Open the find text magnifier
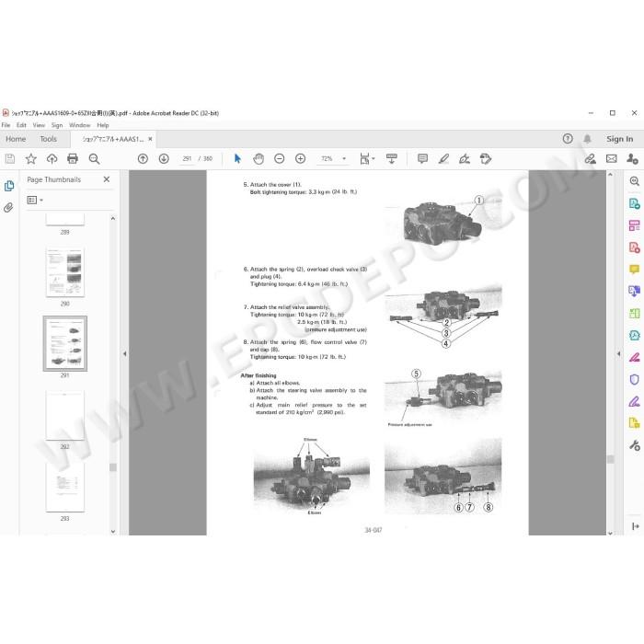Image resolution: width=644 pixels, height=644 pixels. click(x=94, y=158)
